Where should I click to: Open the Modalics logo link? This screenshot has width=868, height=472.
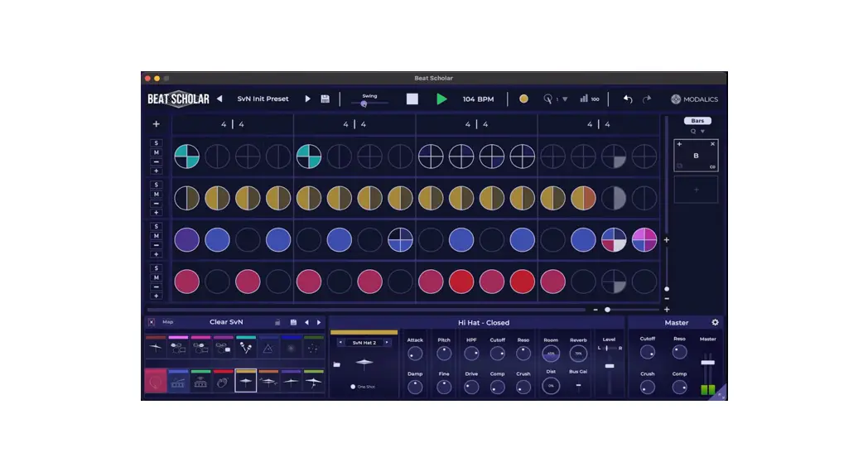[x=694, y=99]
